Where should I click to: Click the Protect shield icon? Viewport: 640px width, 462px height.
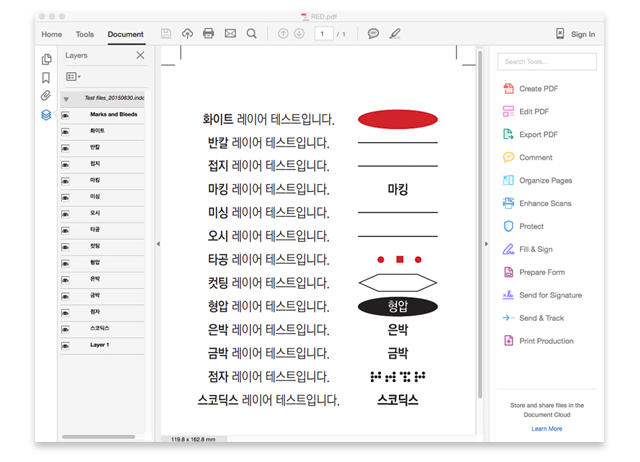(508, 226)
